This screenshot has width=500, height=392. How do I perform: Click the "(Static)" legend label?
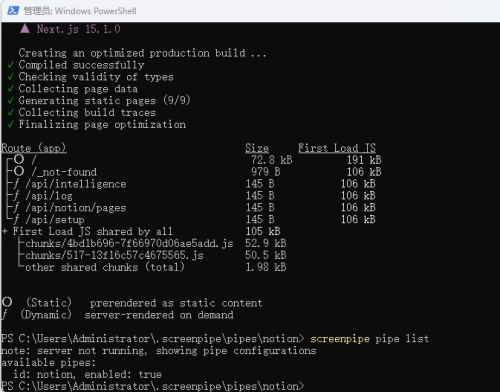[49, 303]
